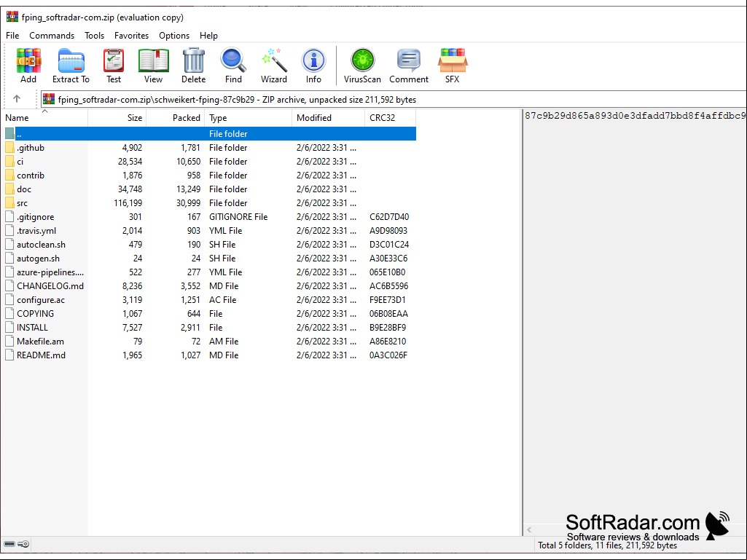Image resolution: width=747 pixels, height=560 pixels.
Task: Click CRC32 value A9D98093
Action: click(x=388, y=230)
